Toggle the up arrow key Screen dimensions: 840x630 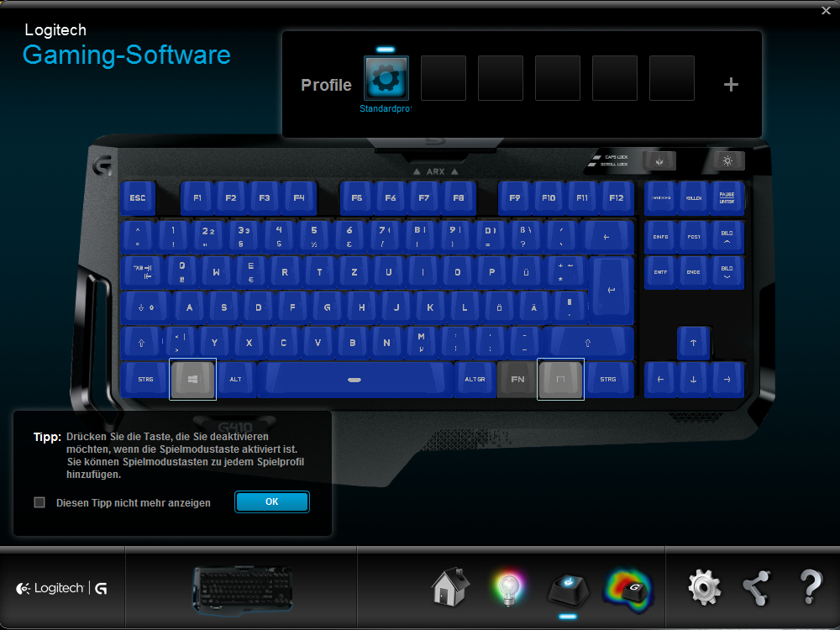pyautogui.click(x=693, y=343)
